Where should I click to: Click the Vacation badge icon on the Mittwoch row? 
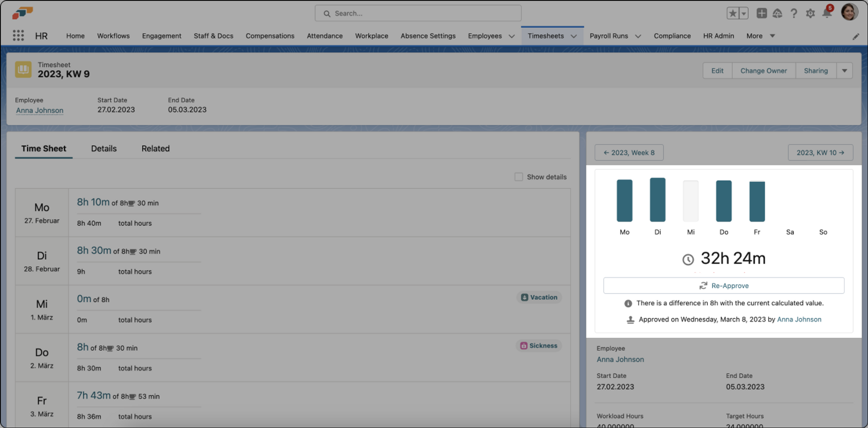coord(524,297)
